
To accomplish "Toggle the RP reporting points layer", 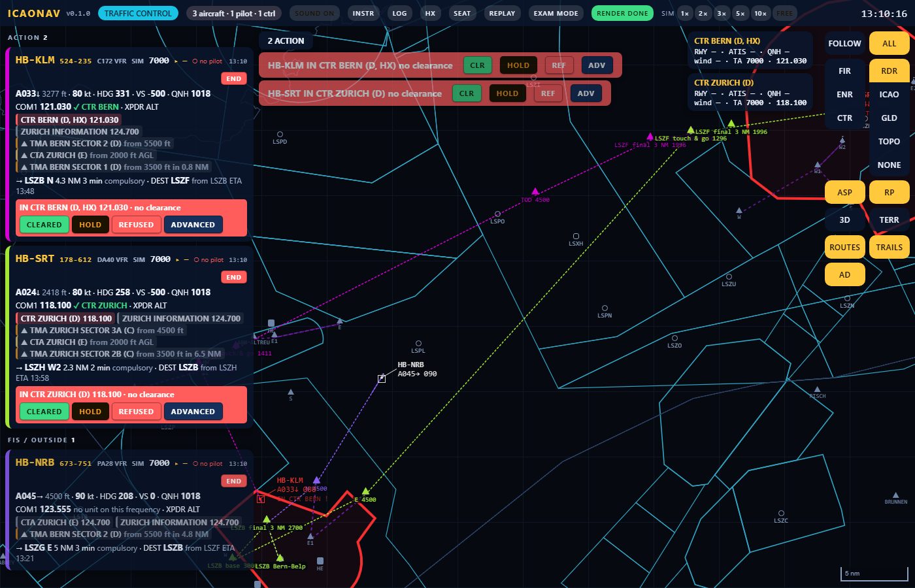I will [889, 193].
